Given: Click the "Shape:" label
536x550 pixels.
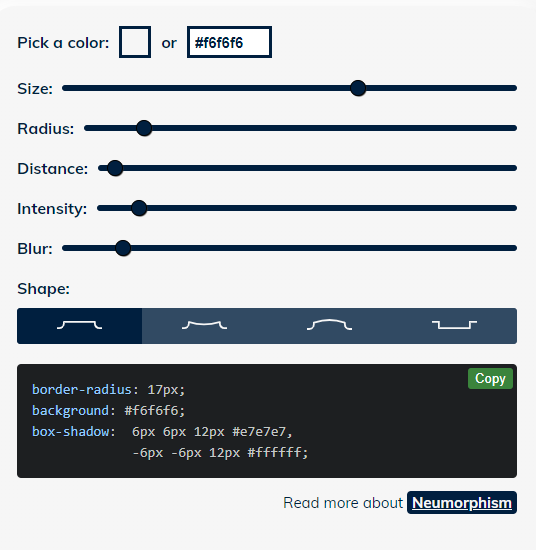Looking at the screenshot, I should point(43,289).
